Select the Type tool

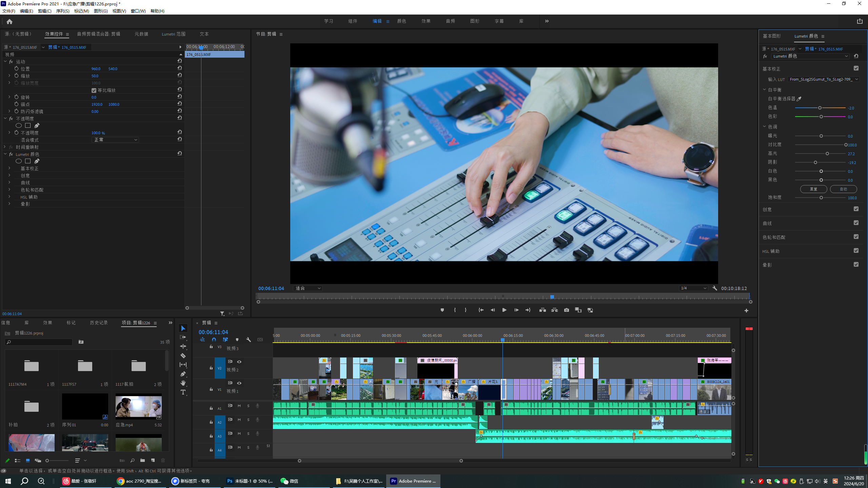click(x=183, y=392)
